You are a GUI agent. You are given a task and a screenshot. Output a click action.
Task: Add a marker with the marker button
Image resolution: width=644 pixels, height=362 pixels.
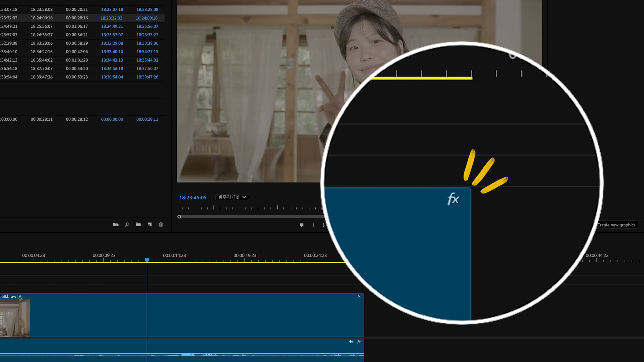(x=302, y=225)
